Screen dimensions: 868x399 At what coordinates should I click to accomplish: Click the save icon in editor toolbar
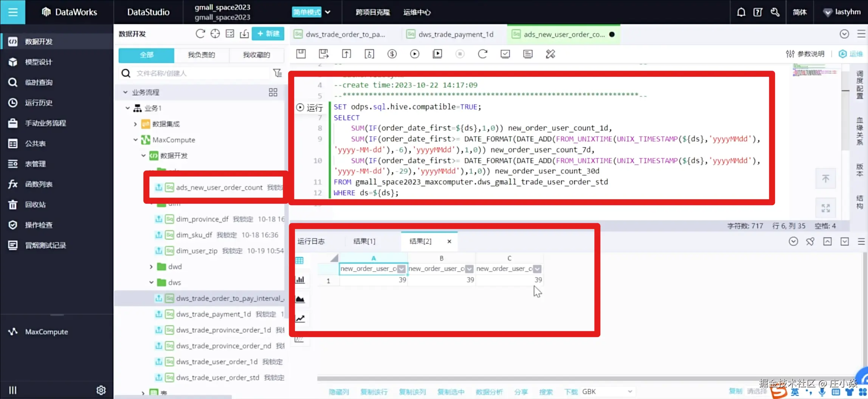point(301,54)
